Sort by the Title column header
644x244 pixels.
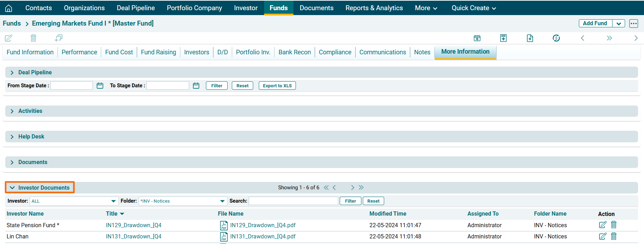point(112,213)
